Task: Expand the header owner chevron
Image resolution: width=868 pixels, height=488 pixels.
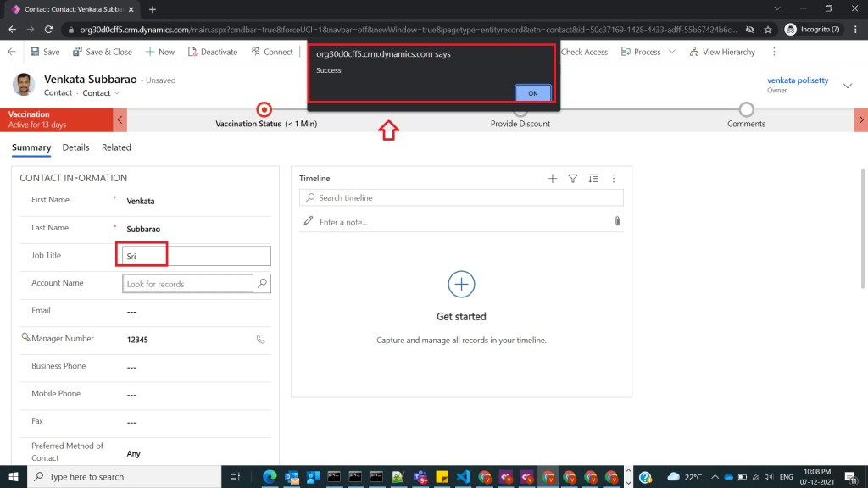Action: 848,85
